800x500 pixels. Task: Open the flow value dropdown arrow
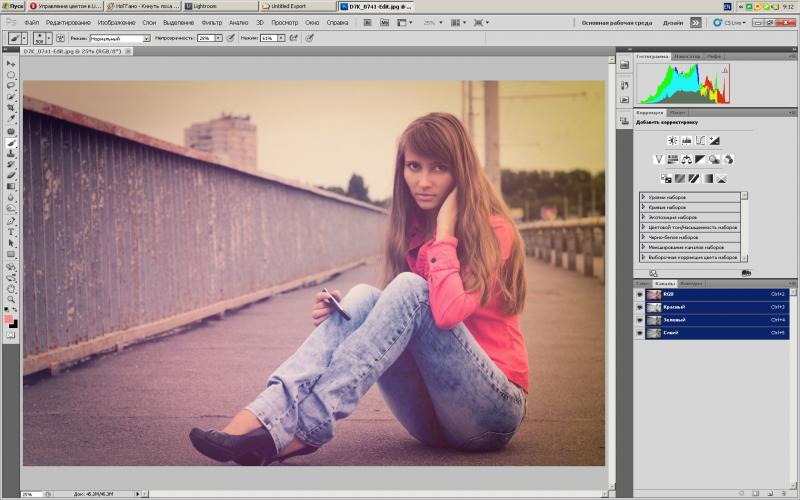pyautogui.click(x=281, y=38)
